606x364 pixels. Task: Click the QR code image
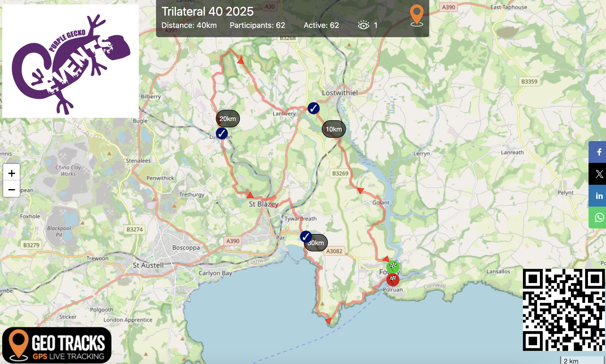tap(564, 310)
